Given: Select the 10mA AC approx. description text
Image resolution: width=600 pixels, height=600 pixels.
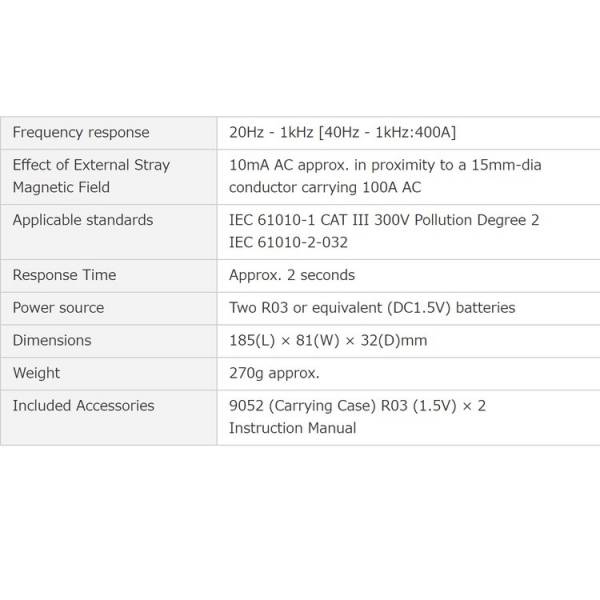Looking at the screenshot, I should 385,176.
